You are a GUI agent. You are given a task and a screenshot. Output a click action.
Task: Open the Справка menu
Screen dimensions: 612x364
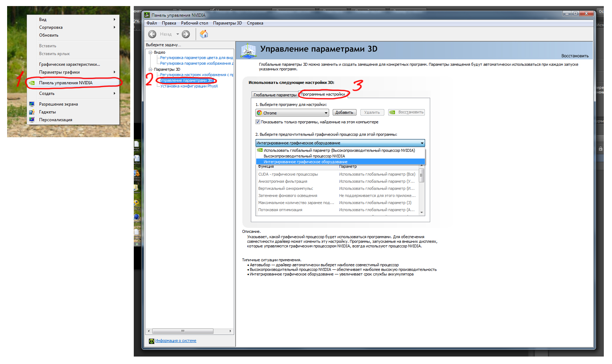255,23
